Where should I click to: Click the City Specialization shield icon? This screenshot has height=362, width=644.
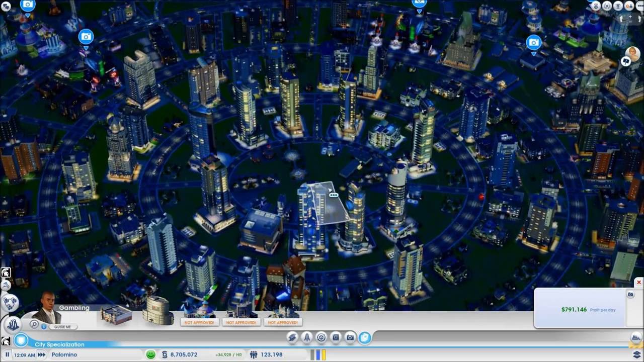click(x=21, y=340)
